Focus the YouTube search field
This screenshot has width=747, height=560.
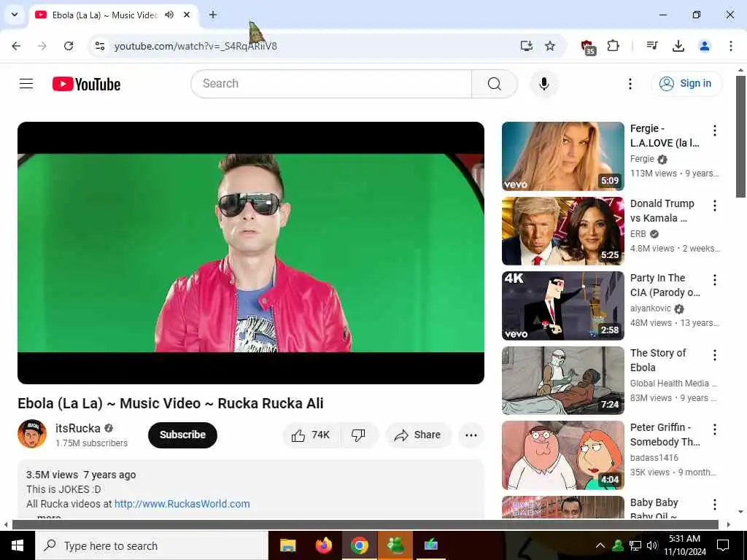coord(332,84)
